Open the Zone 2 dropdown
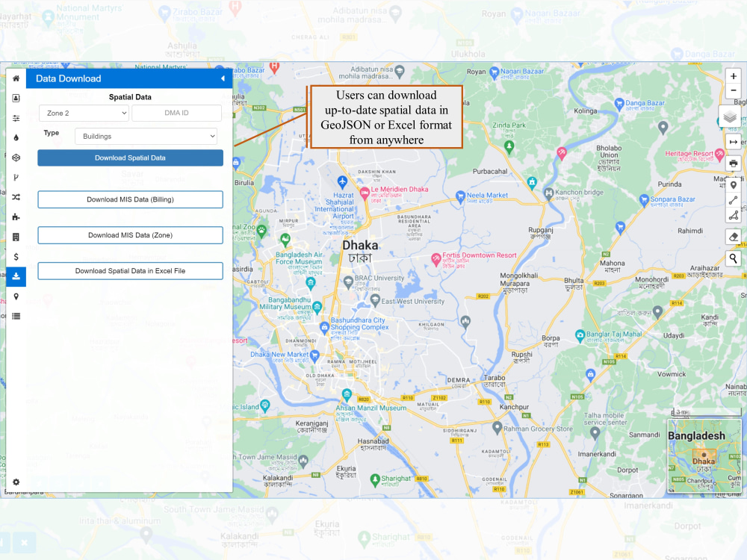Viewport: 747px width, 560px height. click(x=84, y=113)
